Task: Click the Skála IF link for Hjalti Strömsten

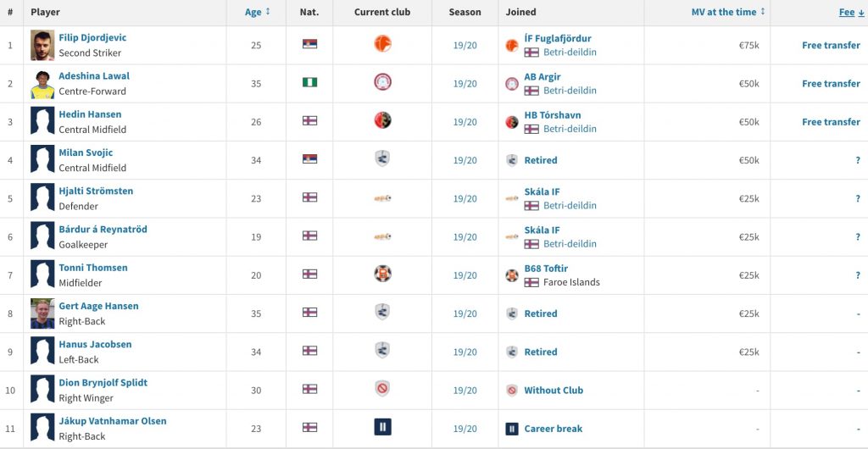Action: tap(542, 191)
